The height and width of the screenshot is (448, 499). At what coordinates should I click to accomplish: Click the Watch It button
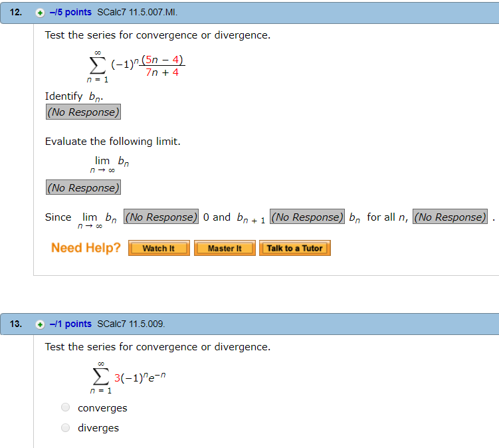159,248
